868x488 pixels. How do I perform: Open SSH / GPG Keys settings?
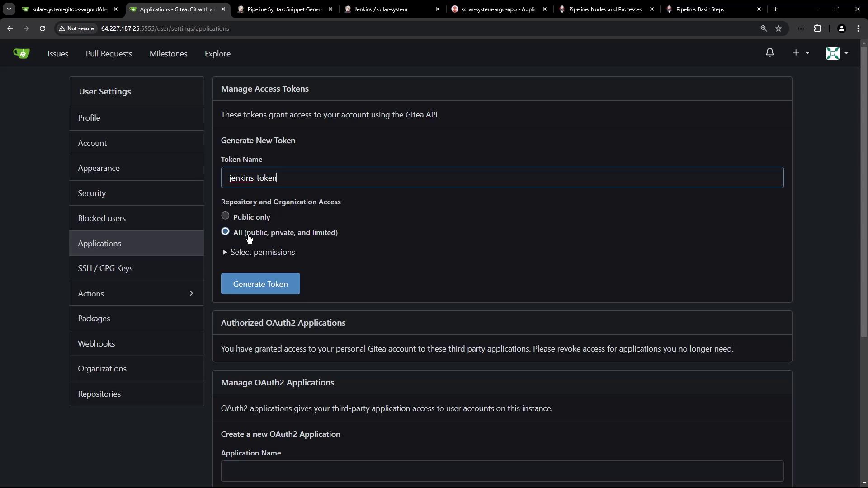click(105, 268)
